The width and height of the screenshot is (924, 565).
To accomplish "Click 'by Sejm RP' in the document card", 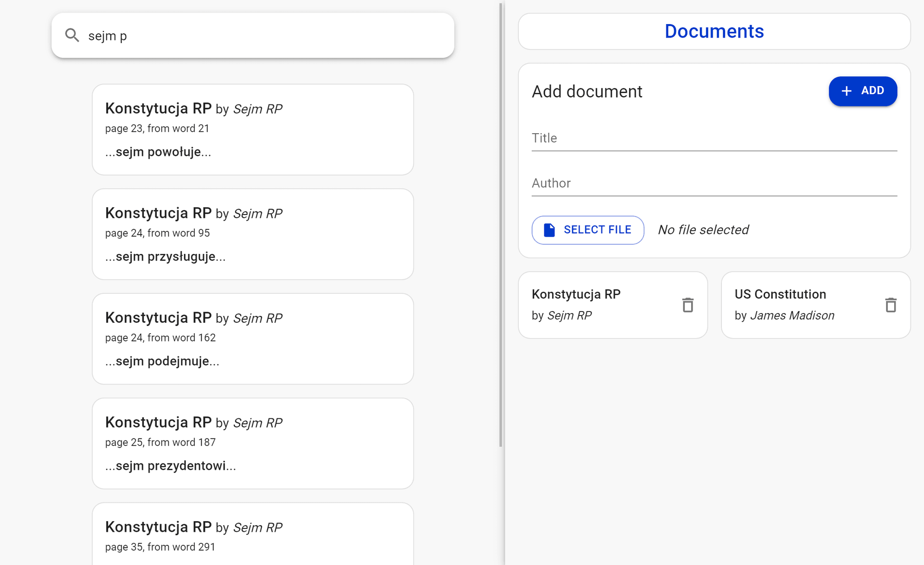I will click(x=562, y=315).
